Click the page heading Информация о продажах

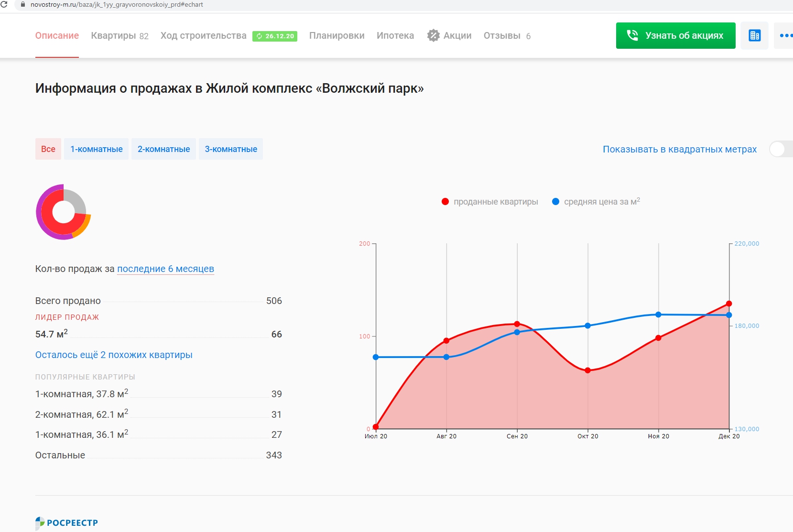point(229,88)
